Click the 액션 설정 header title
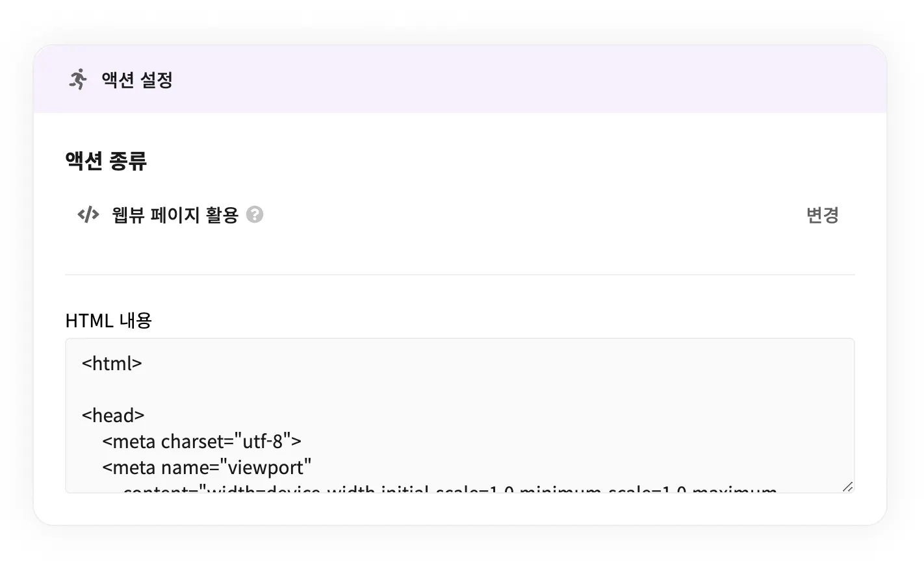This screenshot has width=924, height=565. click(137, 80)
